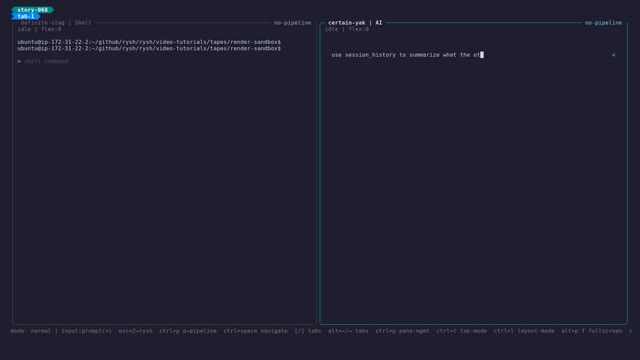Click the first ubuntu prompt line in Shell

coord(149,42)
